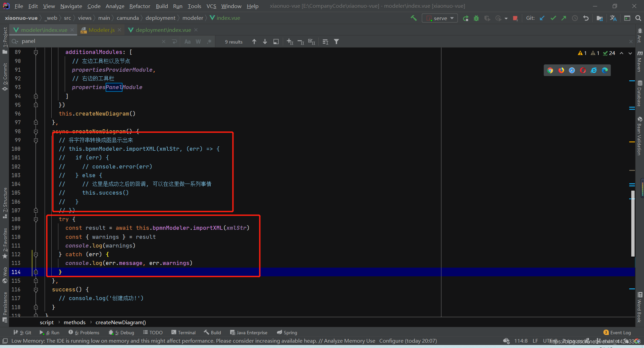The height and width of the screenshot is (348, 644).
Task: Collapse the try block at line 108
Action: click(36, 219)
